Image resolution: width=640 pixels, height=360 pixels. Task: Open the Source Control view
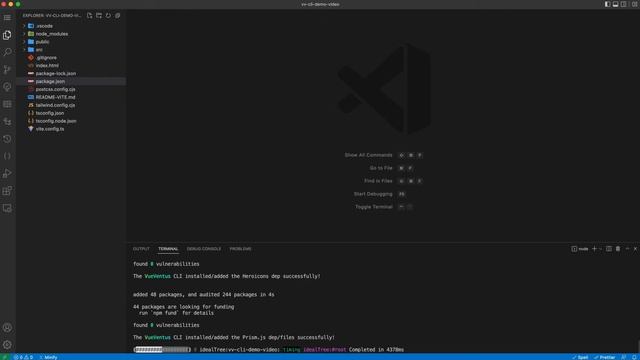[x=7, y=70]
